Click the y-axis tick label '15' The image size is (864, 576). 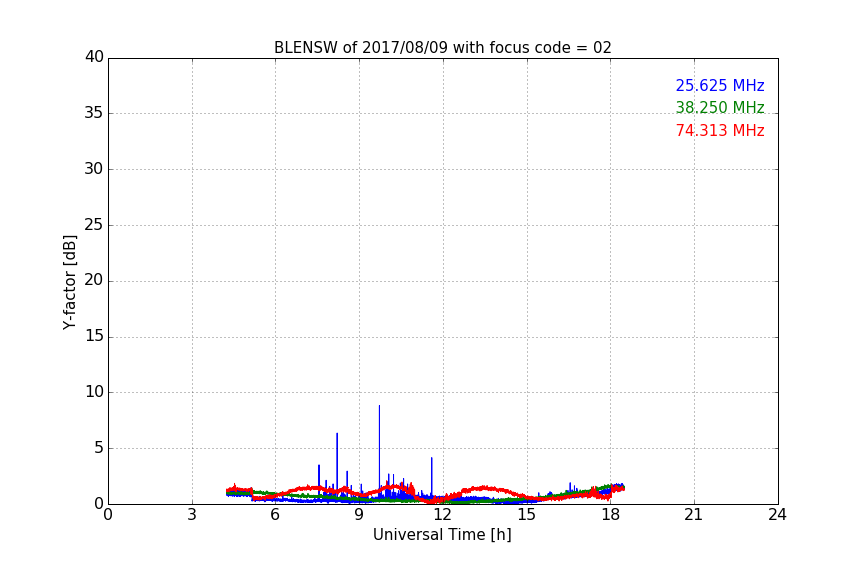[x=94, y=336]
